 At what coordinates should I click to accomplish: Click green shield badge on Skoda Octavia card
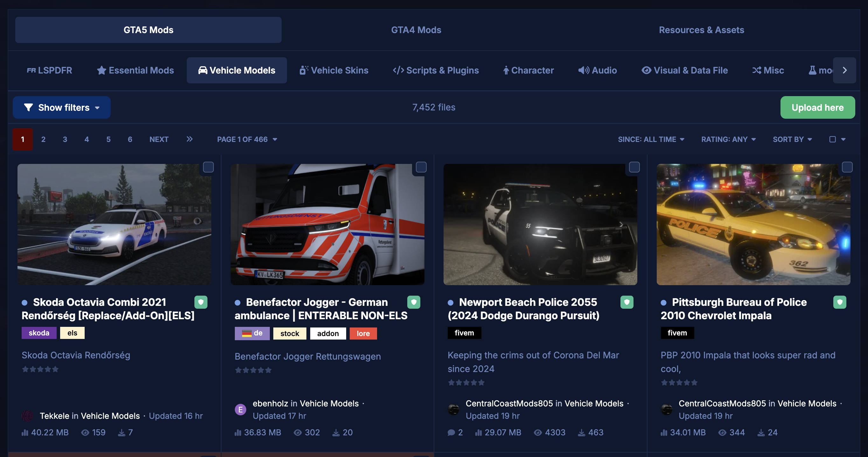pyautogui.click(x=201, y=302)
